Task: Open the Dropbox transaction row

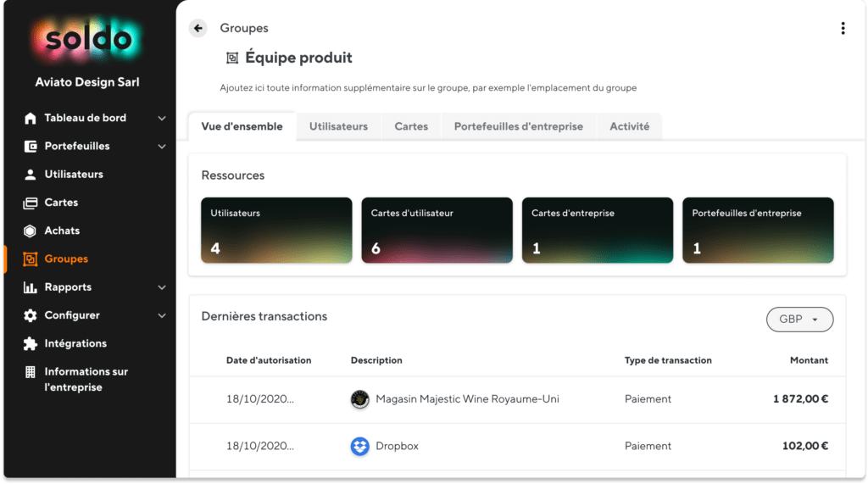Action: tap(518, 447)
